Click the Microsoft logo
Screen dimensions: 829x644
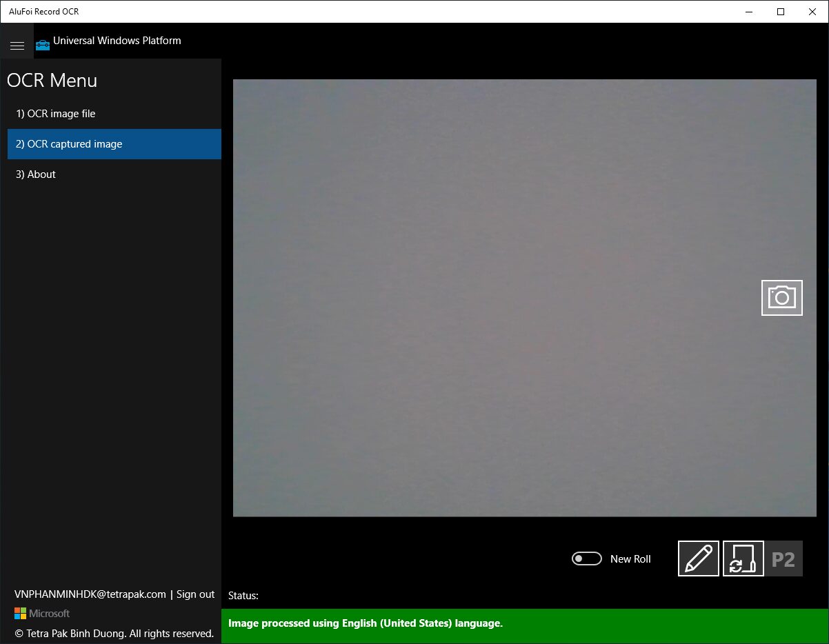click(x=42, y=614)
